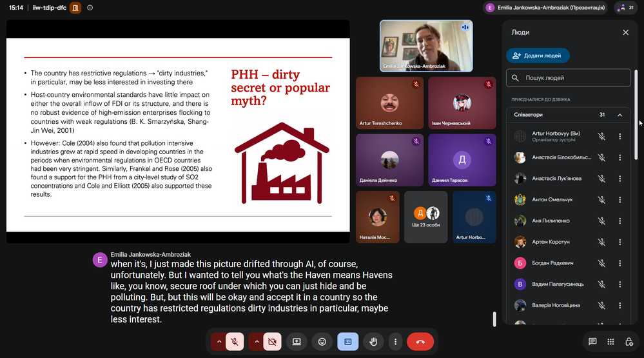Click Вадим Палагусинець avatar letter B
644x358 pixels.
pos(520,284)
